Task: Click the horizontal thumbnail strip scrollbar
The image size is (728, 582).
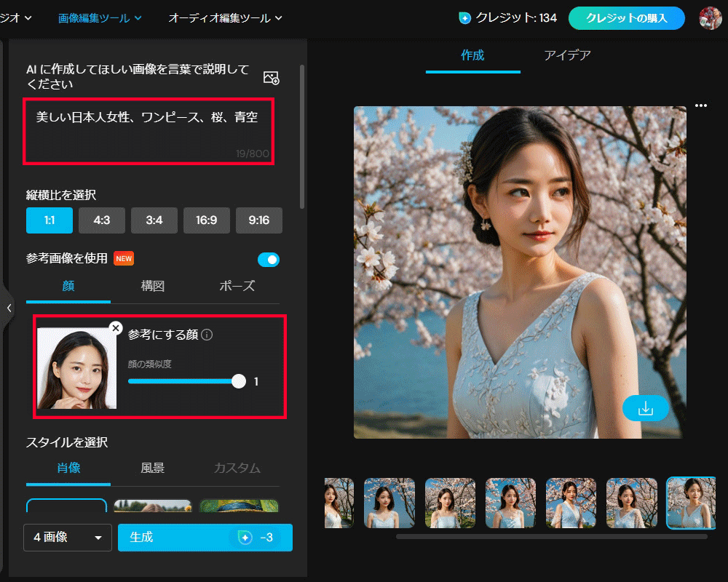Action: (x=552, y=536)
